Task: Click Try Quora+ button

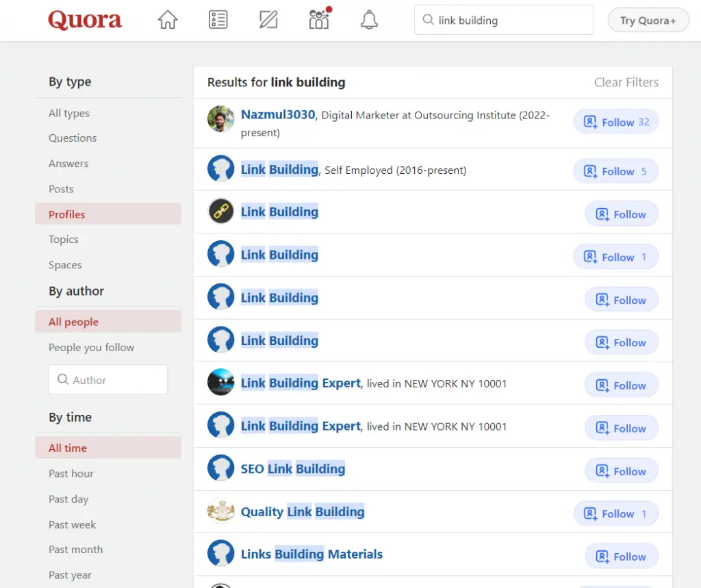Action: (648, 20)
